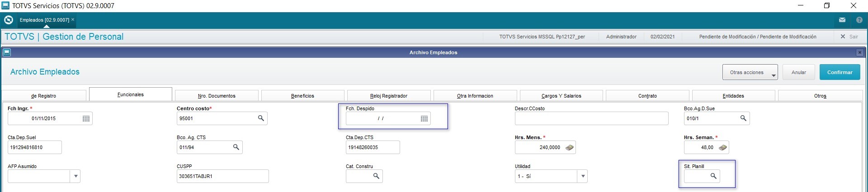This screenshot has height=192, width=868.
Task: Open calculator icon for Hrs. Mens.
Action: 570,147
